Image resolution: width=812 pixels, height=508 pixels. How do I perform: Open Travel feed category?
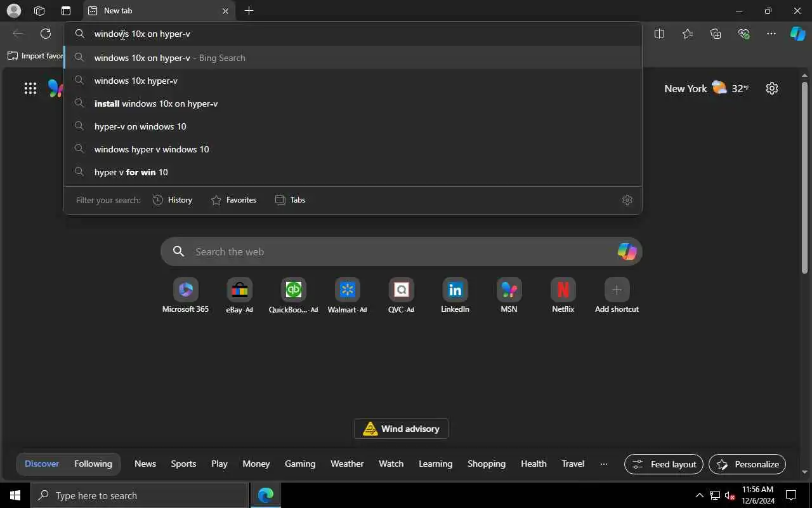tap(573, 464)
